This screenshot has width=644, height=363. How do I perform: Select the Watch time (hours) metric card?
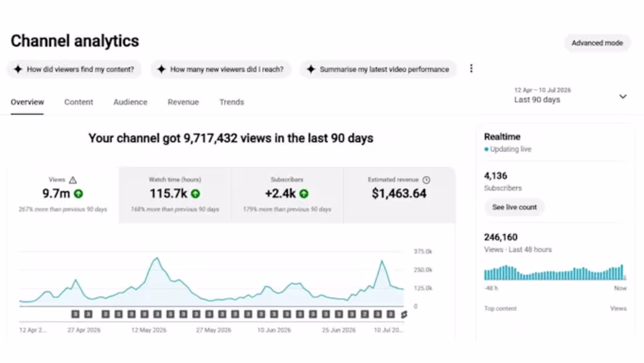(x=175, y=195)
